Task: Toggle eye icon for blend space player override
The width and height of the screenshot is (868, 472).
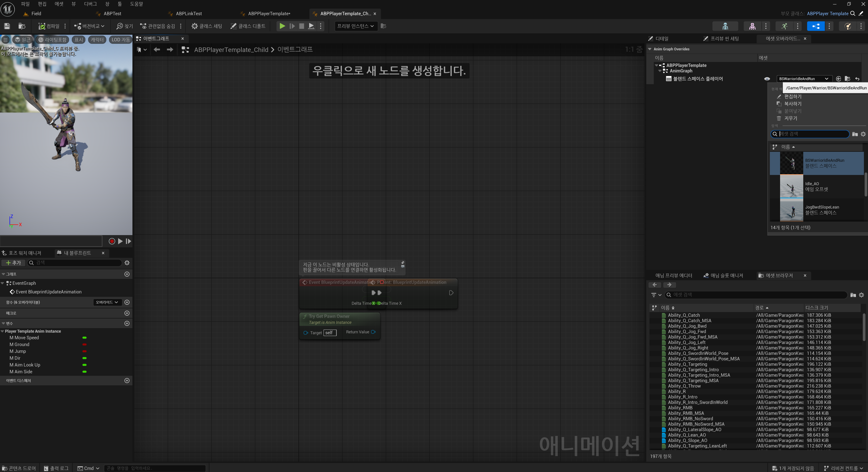Action: pos(767,79)
